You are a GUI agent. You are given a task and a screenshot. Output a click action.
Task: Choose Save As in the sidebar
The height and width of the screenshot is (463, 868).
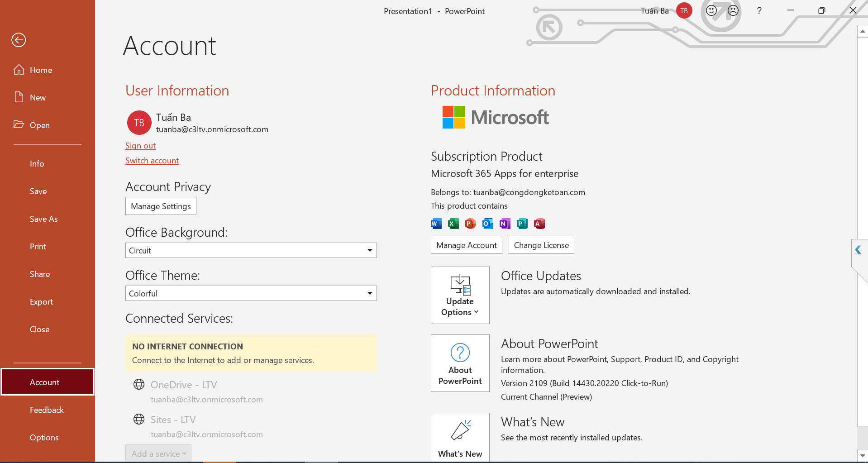(48, 219)
